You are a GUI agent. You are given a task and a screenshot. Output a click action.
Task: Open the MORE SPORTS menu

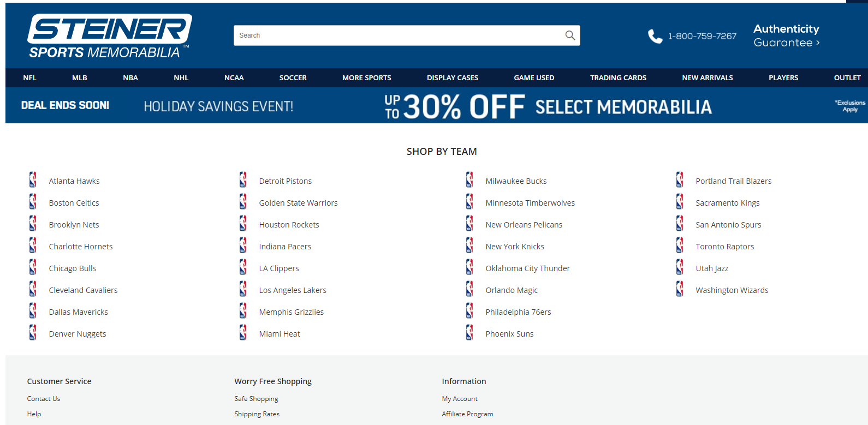pos(366,78)
